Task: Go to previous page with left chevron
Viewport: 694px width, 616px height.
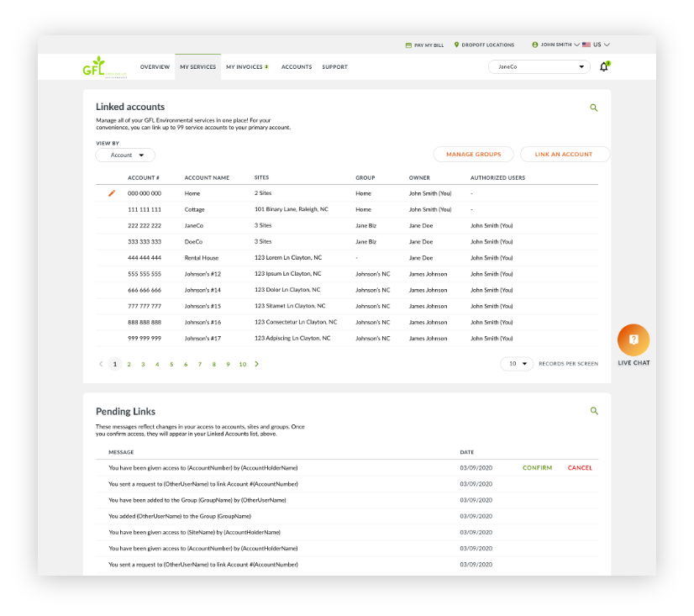Action: 101,364
